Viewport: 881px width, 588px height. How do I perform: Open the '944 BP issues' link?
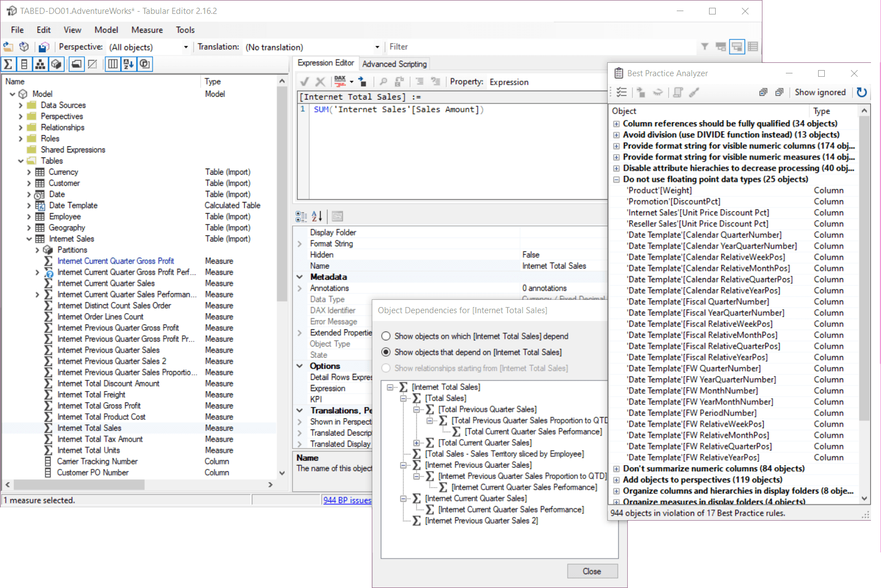point(347,500)
